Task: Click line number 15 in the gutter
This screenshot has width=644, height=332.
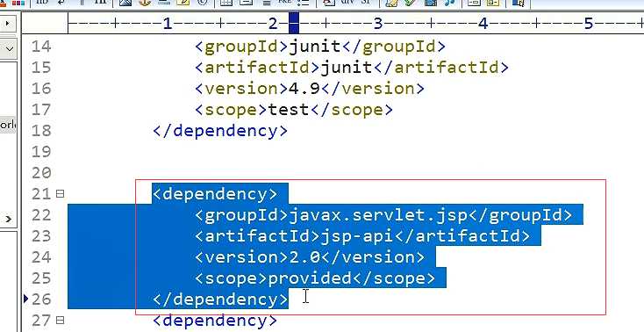Action: [x=41, y=67]
